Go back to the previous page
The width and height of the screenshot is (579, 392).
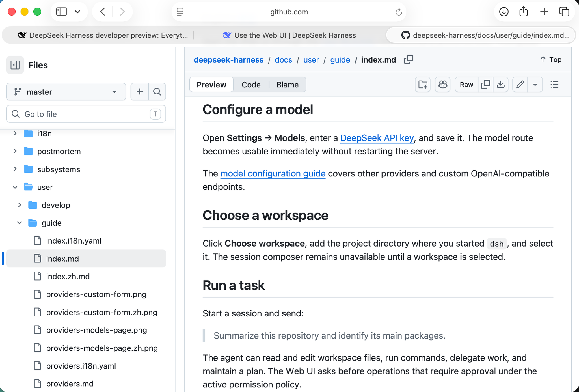coord(103,12)
